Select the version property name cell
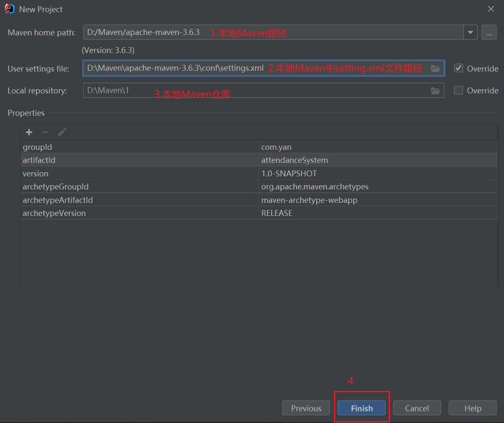This screenshot has height=423, width=504. [140, 173]
